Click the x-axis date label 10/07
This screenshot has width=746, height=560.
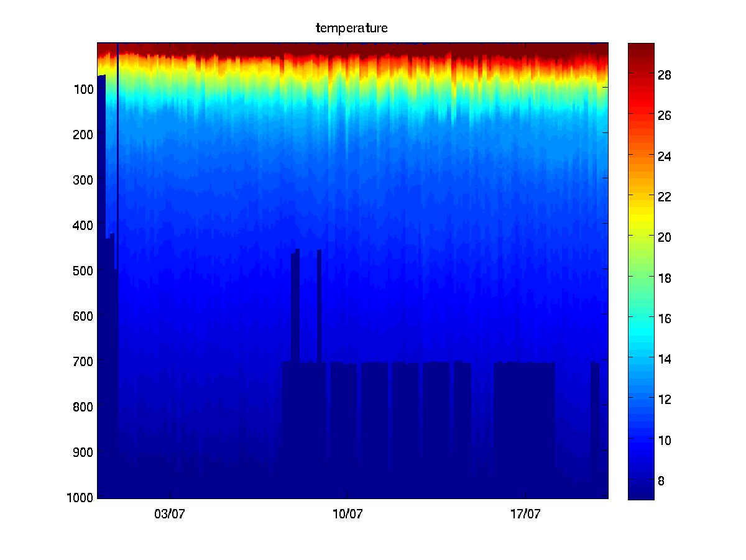point(348,514)
